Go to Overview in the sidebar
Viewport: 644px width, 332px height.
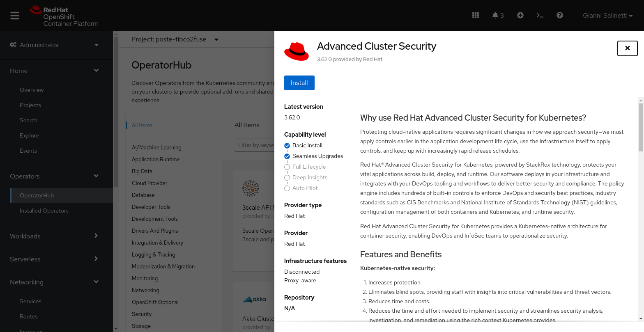pyautogui.click(x=32, y=90)
